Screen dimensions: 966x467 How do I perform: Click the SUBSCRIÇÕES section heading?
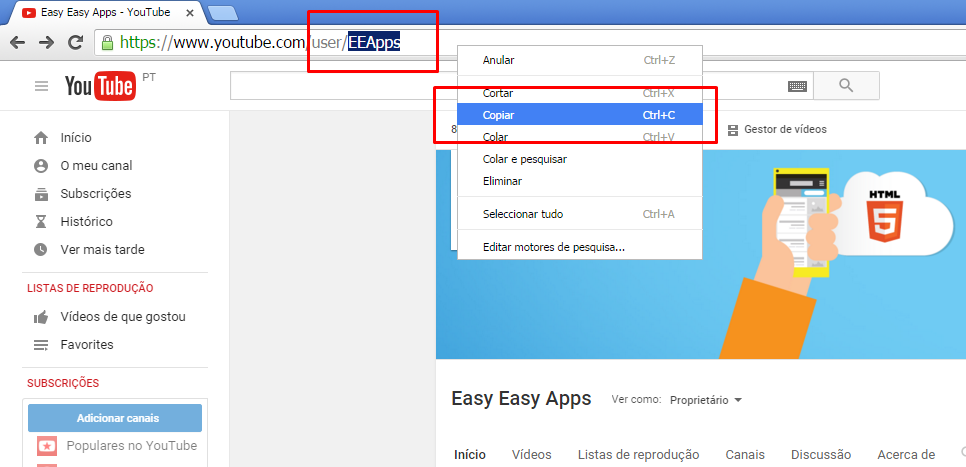point(63,383)
